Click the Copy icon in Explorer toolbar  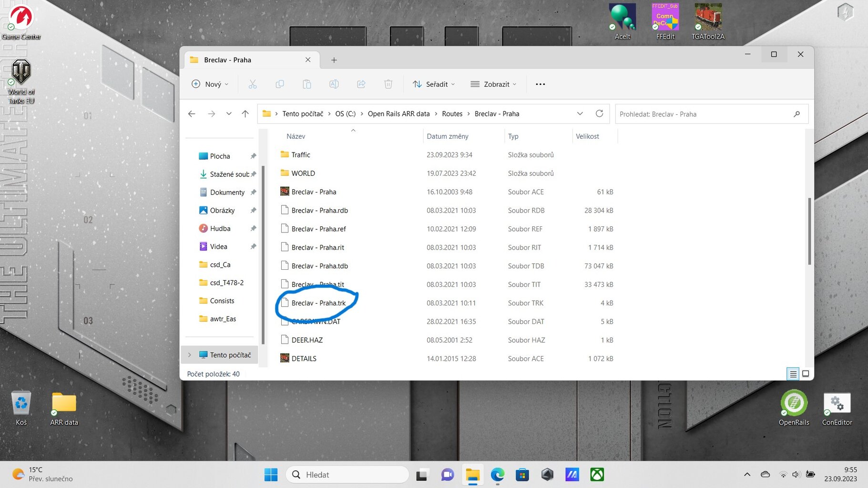[280, 84]
